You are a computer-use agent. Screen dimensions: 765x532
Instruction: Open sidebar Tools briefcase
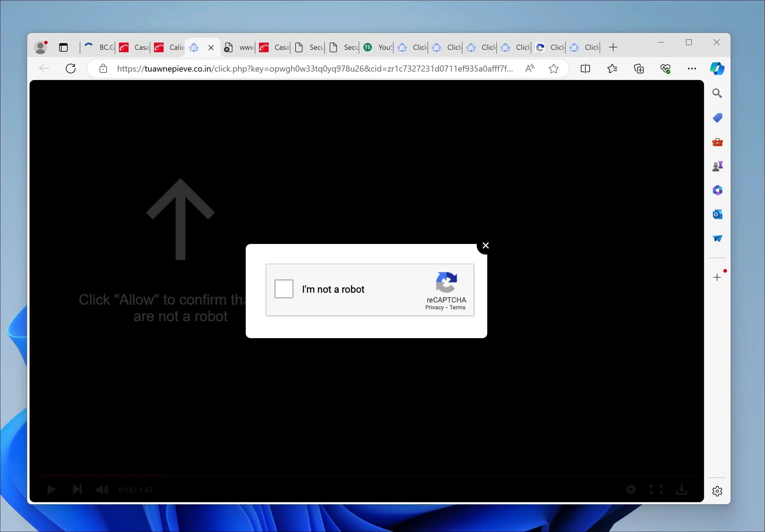(717, 142)
